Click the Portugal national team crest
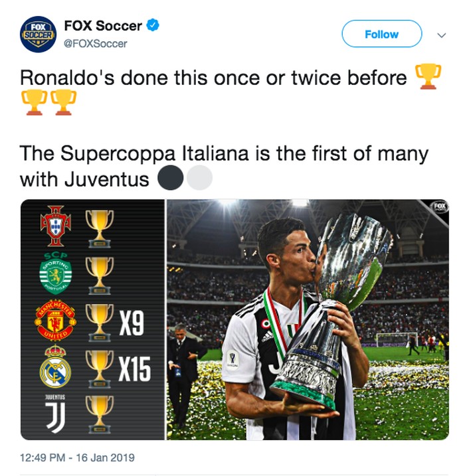This screenshot has width=465, height=476. click(x=55, y=226)
